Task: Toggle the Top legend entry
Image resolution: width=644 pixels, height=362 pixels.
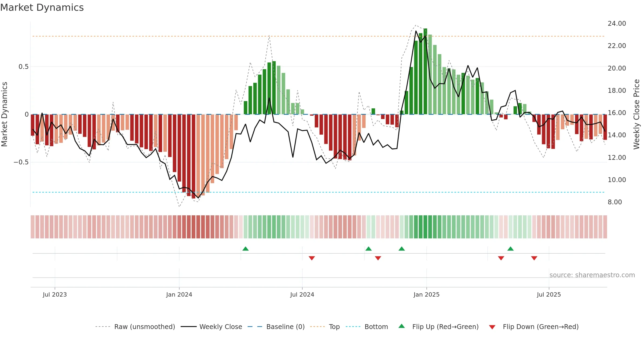Action: [x=325, y=327]
